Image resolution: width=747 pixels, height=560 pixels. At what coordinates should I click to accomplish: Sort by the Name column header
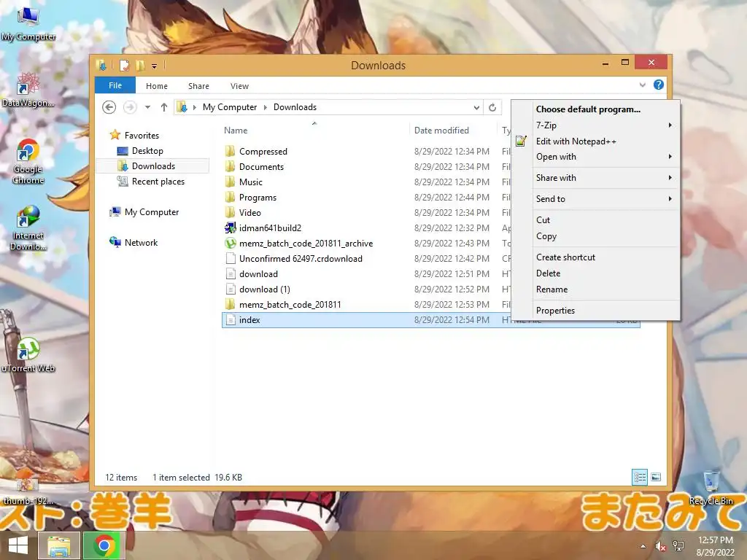(x=236, y=130)
